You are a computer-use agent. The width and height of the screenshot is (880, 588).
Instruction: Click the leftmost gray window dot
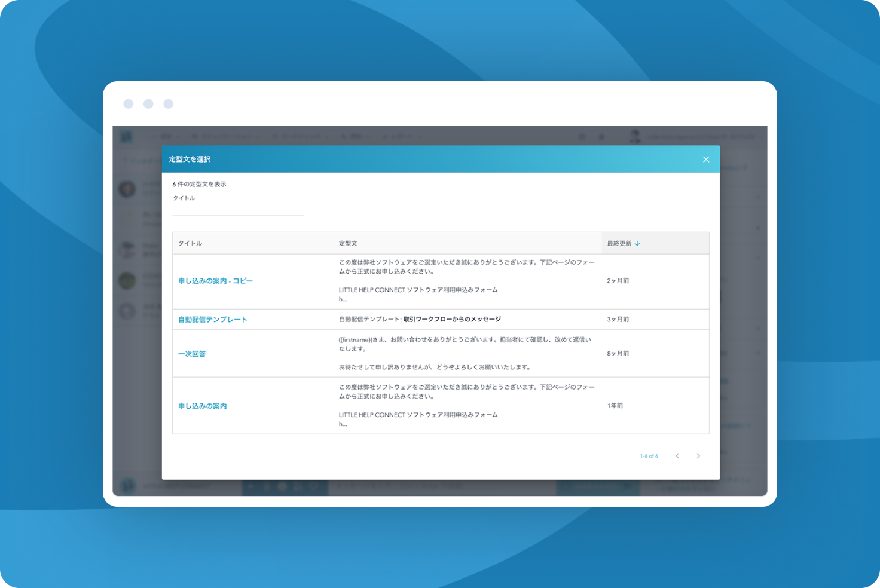coord(129,104)
